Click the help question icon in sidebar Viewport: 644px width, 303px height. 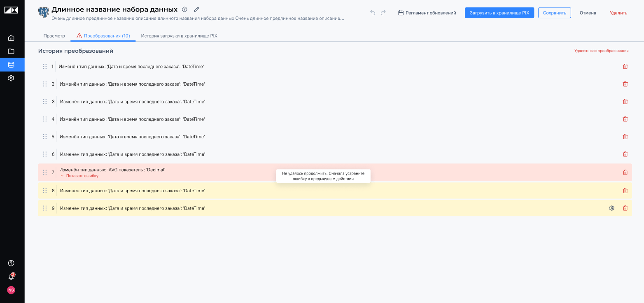11,263
